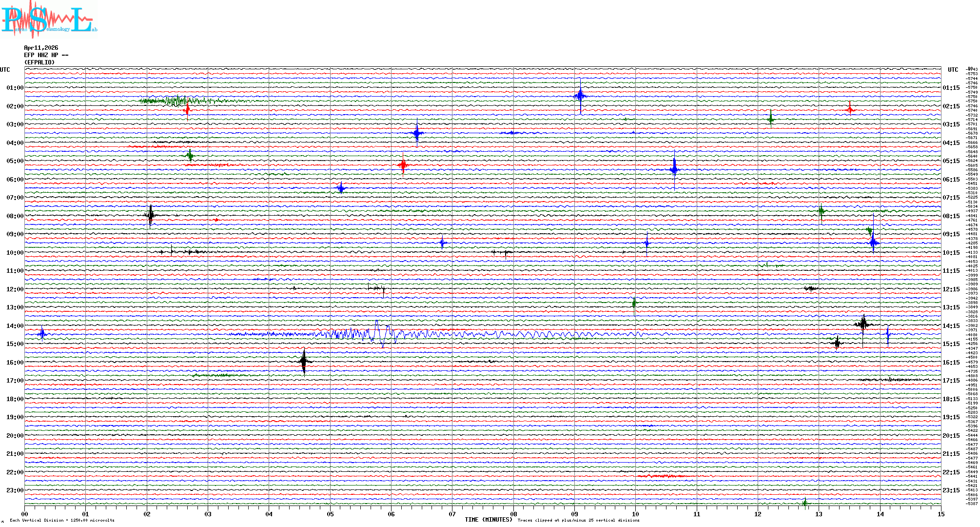Click the 08:00 hour label on left axis
The image size is (980, 527).
tap(15, 216)
